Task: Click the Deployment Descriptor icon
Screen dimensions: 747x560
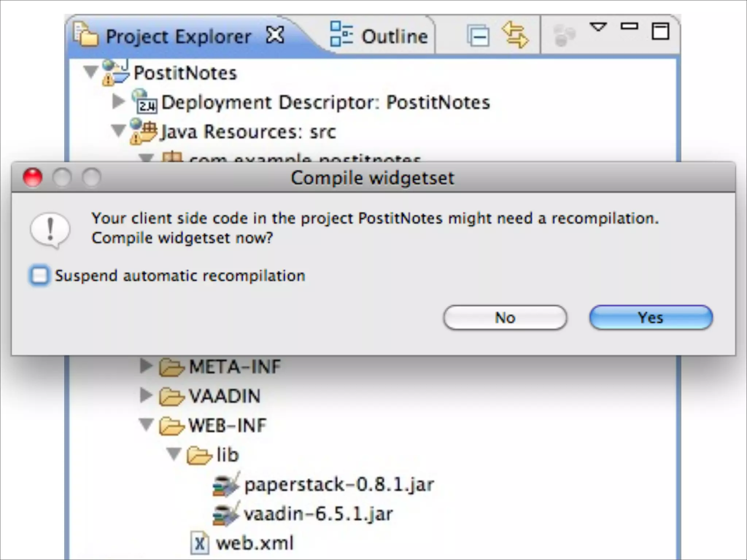Action: pyautogui.click(x=144, y=102)
